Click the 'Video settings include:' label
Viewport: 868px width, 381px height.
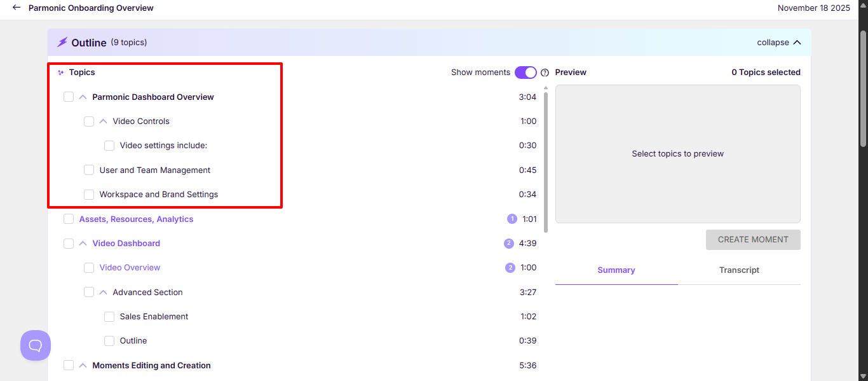pyautogui.click(x=163, y=146)
